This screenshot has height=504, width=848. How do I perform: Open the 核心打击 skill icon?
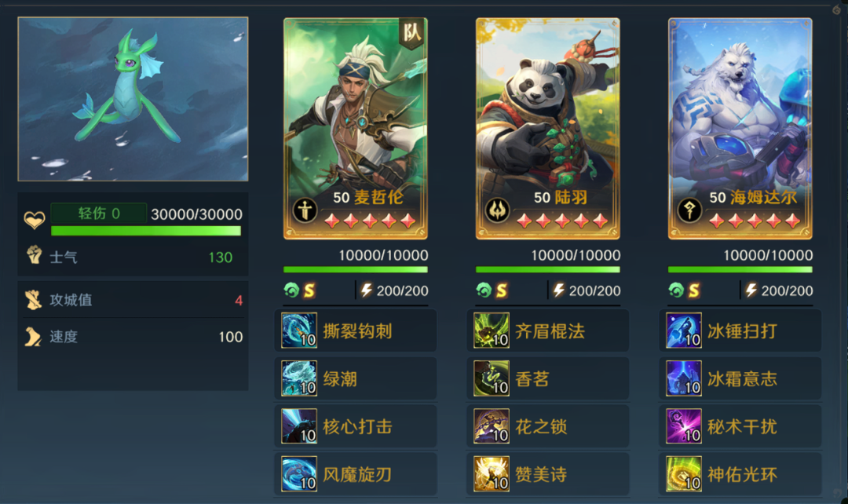tap(299, 426)
